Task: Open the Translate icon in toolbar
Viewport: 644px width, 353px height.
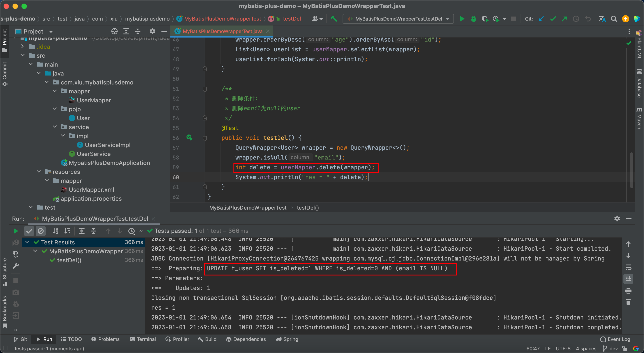Action: (x=602, y=19)
